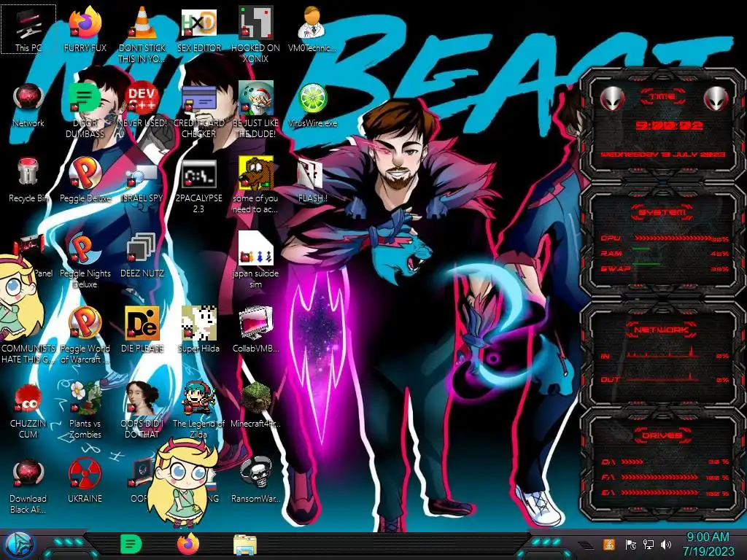747x560 pixels.
Task: Click the green taskbar app icon
Action: [131, 544]
